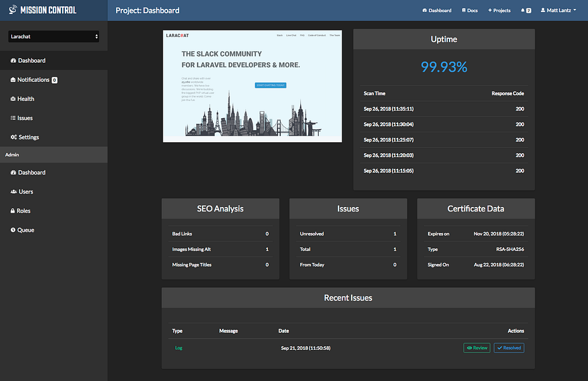
Task: Open the Issues list in sidebar
Action: (53, 117)
